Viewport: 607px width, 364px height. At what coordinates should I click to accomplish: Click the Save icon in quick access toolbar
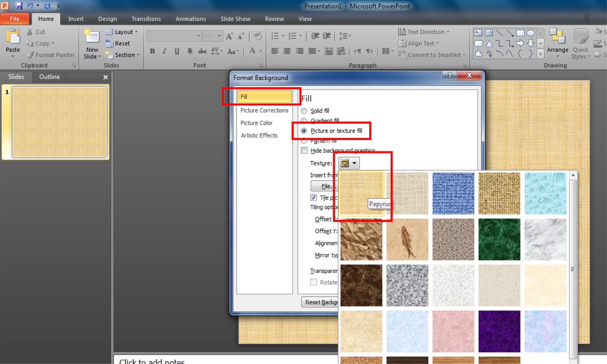(x=19, y=6)
